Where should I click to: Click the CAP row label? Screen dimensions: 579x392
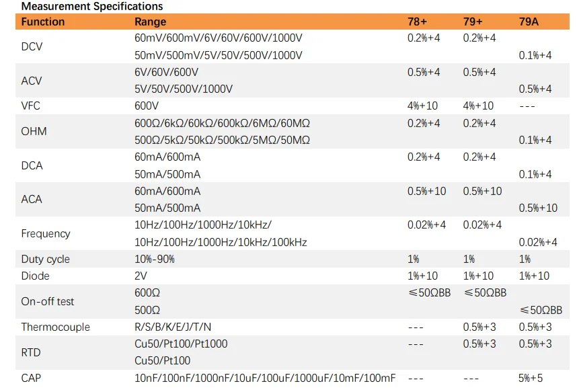click(31, 378)
